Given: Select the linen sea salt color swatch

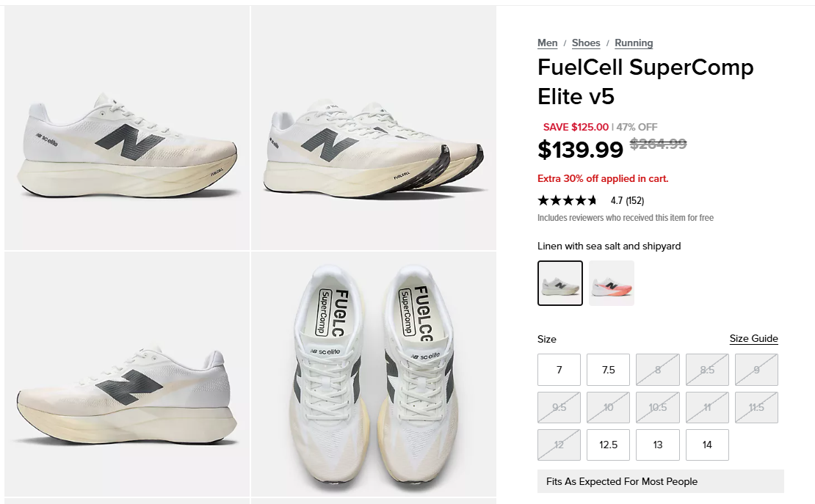Looking at the screenshot, I should click(559, 283).
